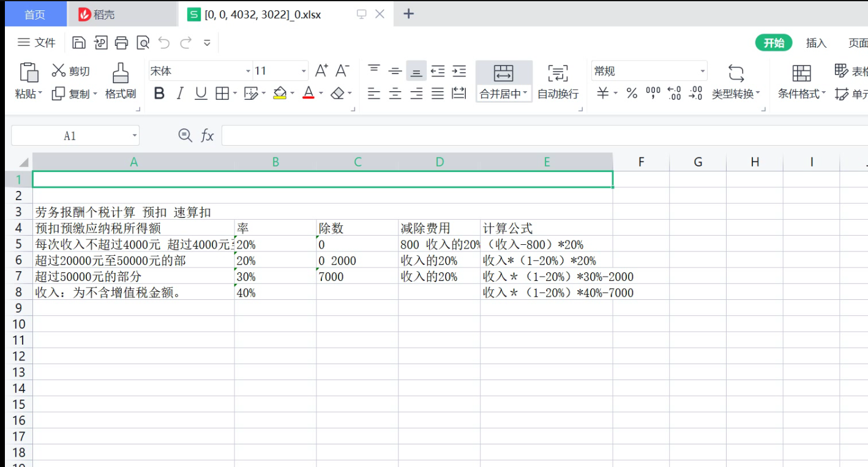The image size is (868, 467).
Task: Select the 格式刷 format painter
Action: pyautogui.click(x=121, y=81)
